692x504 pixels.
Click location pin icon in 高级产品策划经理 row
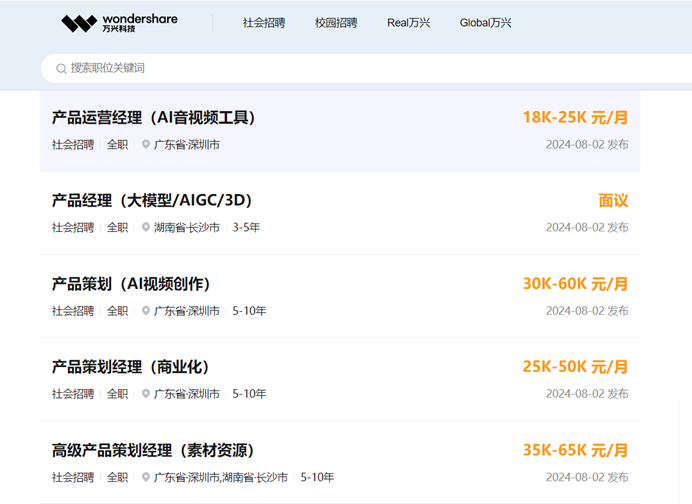pyautogui.click(x=146, y=478)
